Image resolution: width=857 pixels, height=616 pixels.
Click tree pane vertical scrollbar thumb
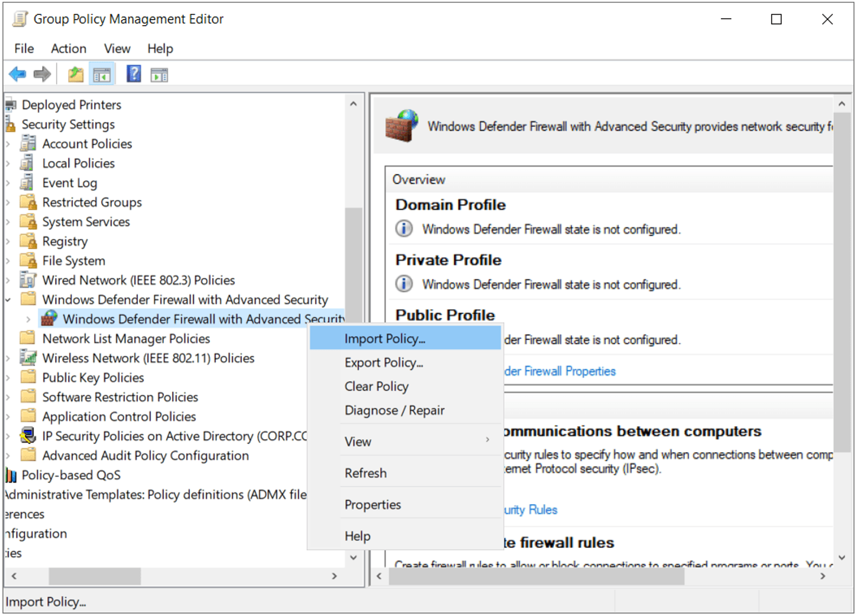[x=353, y=265]
